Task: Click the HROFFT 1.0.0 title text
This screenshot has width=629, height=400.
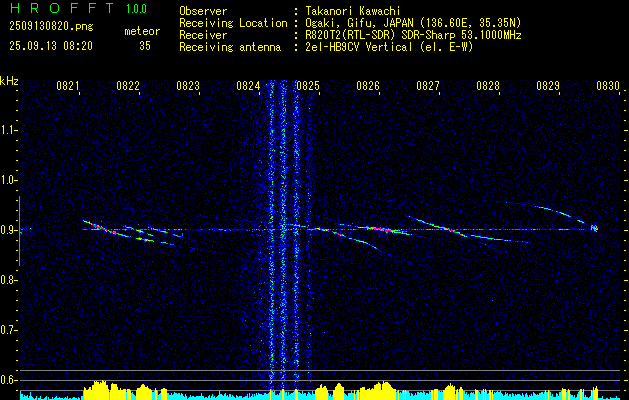Action: point(79,8)
